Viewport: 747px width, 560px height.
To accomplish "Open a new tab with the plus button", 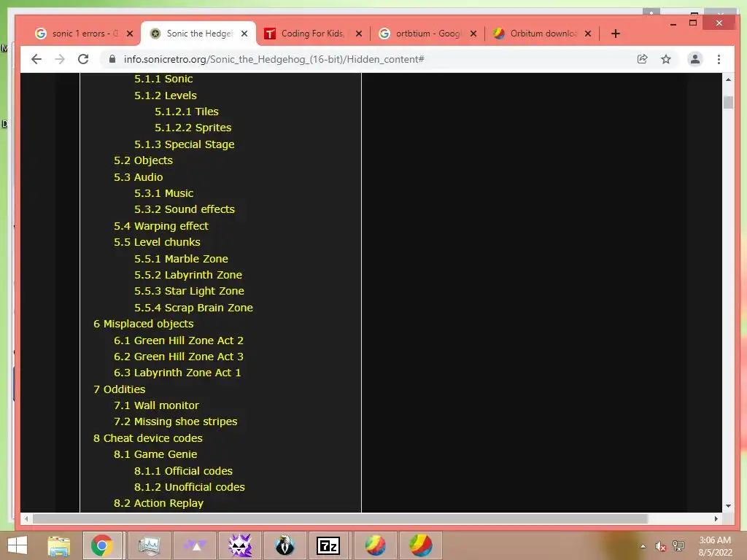I will [x=616, y=34].
